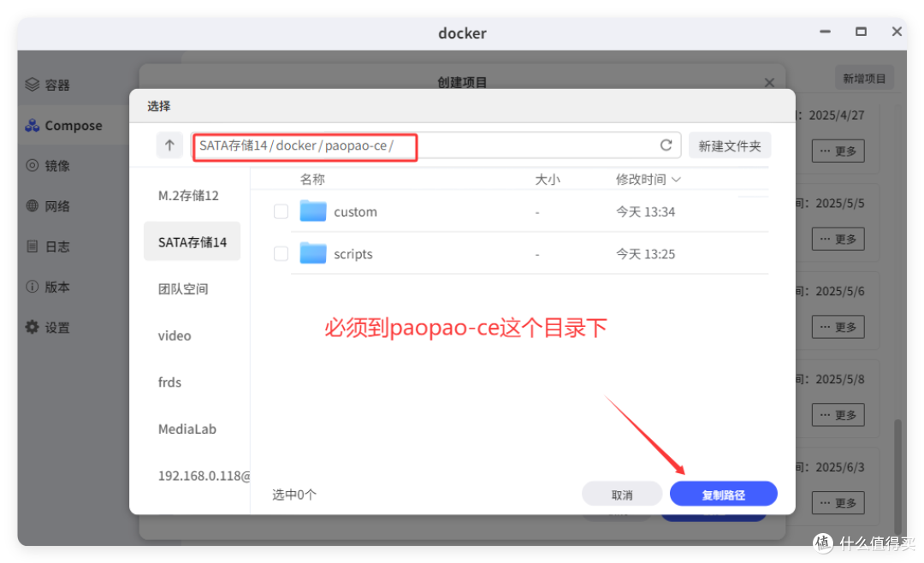Sort by 大小 column header
This screenshot has width=924, height=563.
pyautogui.click(x=548, y=179)
